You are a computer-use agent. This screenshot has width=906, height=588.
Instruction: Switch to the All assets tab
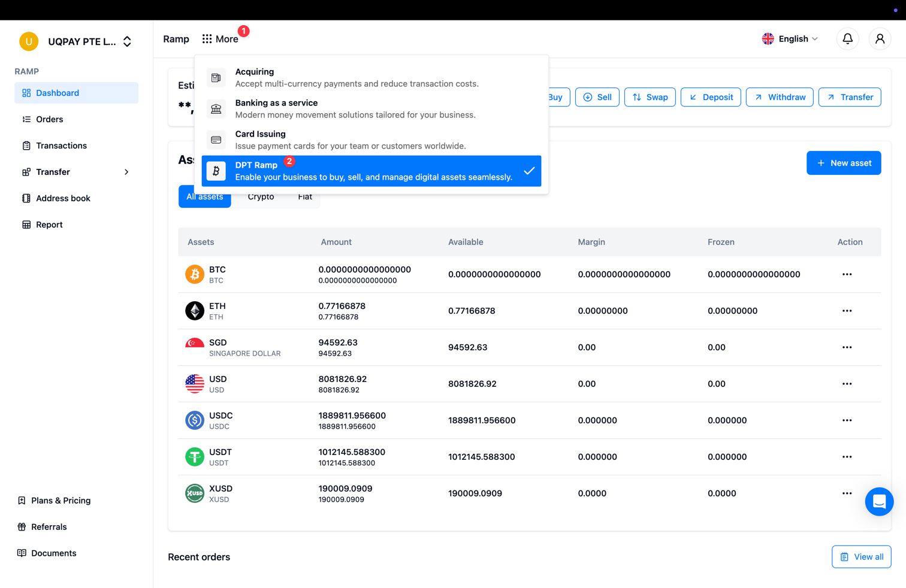point(204,198)
